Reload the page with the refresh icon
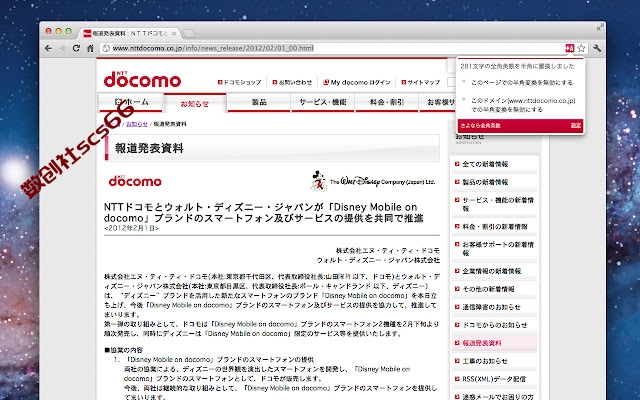 pyautogui.click(x=76, y=48)
